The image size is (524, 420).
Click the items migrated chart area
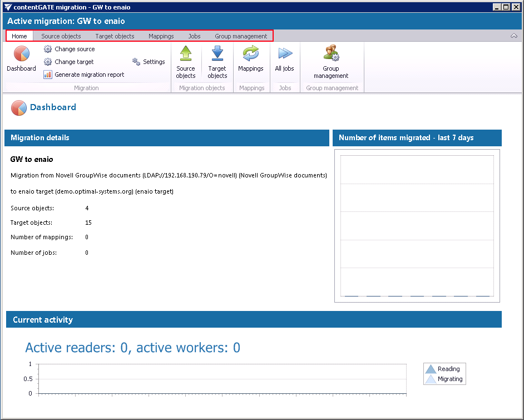pyautogui.click(x=417, y=225)
